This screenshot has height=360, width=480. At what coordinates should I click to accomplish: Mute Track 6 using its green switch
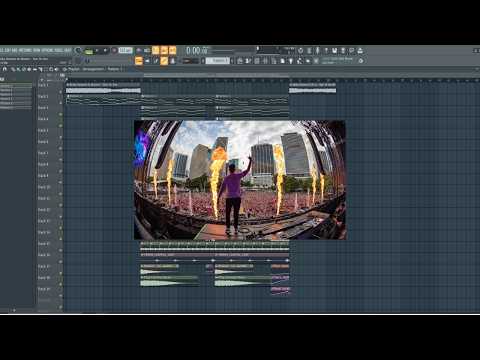tap(60, 148)
